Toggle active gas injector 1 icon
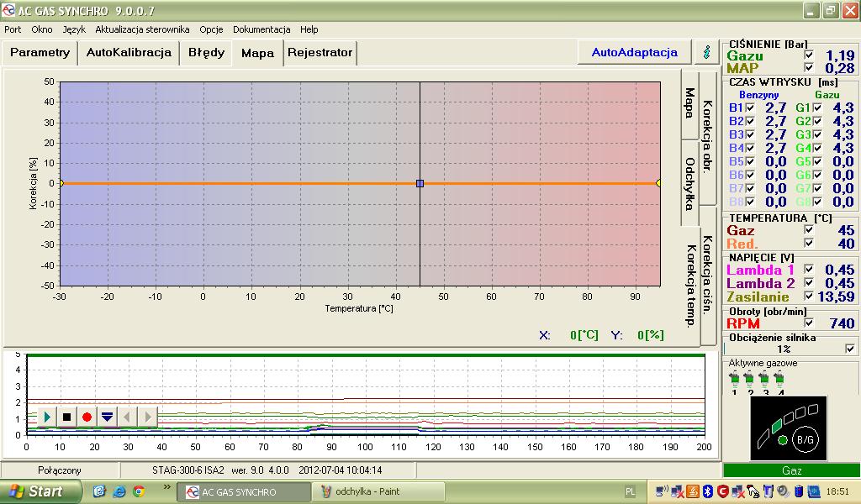Screen dimensions: 861x504 coord(734,380)
